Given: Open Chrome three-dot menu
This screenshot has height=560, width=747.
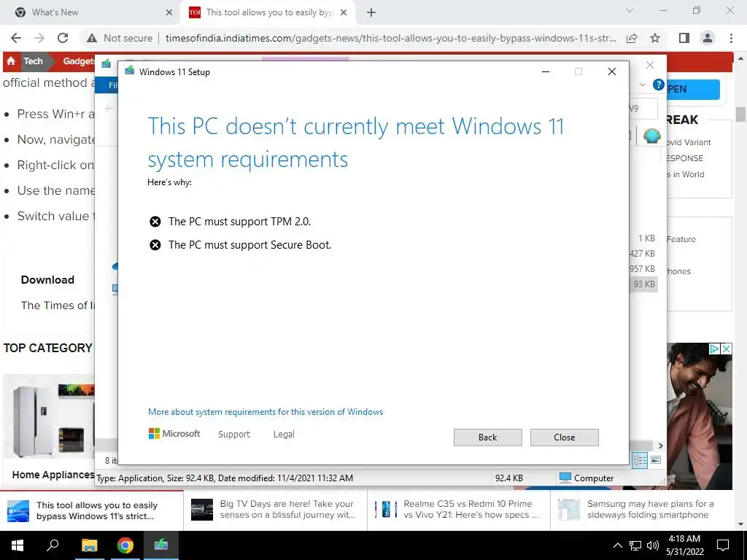Looking at the screenshot, I should coord(731,38).
